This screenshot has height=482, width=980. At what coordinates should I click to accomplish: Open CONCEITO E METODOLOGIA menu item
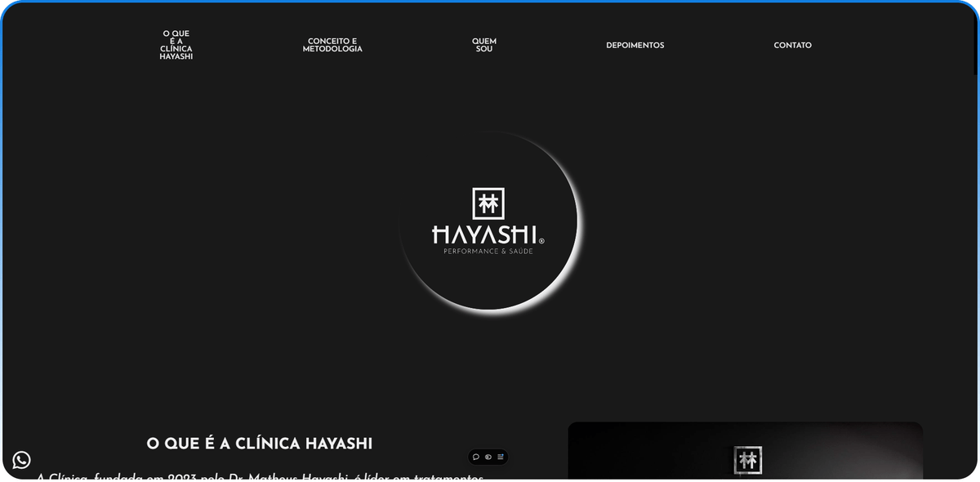[x=332, y=45]
